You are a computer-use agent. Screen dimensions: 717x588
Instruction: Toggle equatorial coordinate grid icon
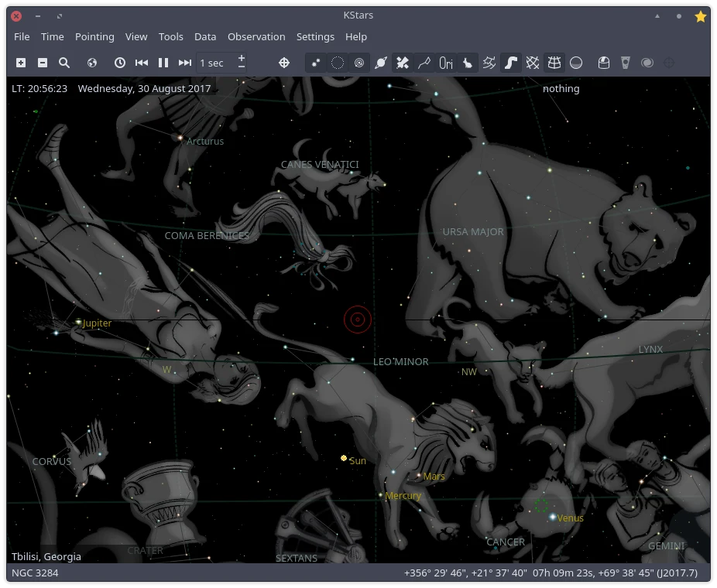pyautogui.click(x=533, y=63)
